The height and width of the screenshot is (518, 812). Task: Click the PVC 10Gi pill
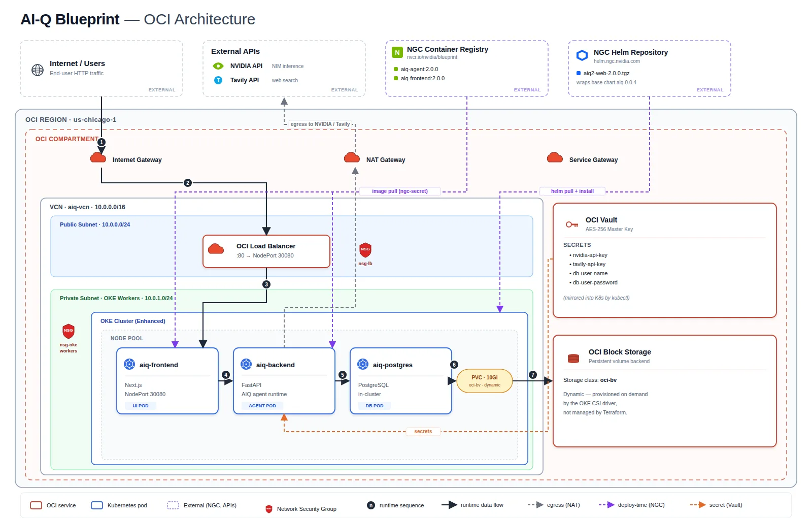(485, 381)
